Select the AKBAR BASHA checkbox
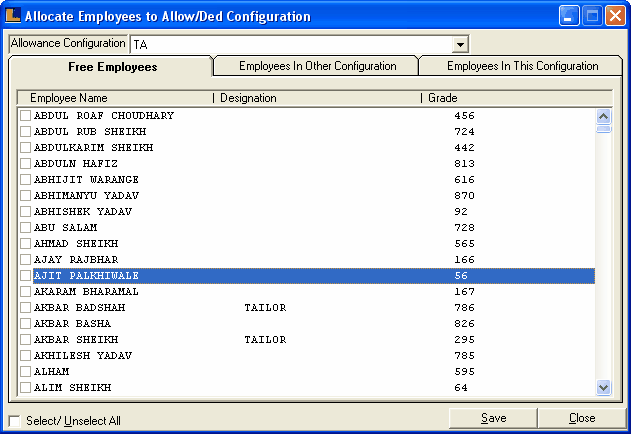Image resolution: width=631 pixels, height=434 pixels. click(25, 324)
